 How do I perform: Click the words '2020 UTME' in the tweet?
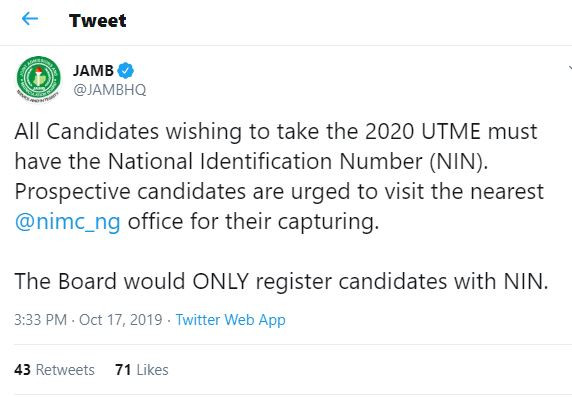coord(423,131)
